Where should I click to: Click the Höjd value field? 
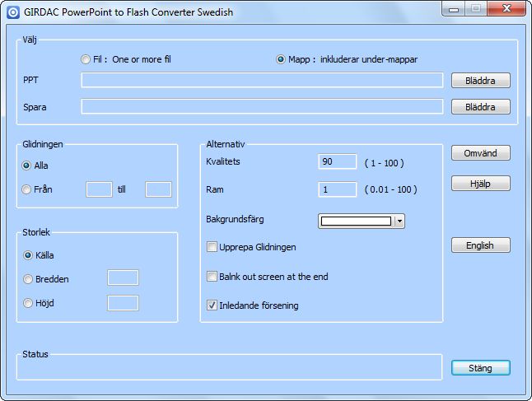point(123,303)
